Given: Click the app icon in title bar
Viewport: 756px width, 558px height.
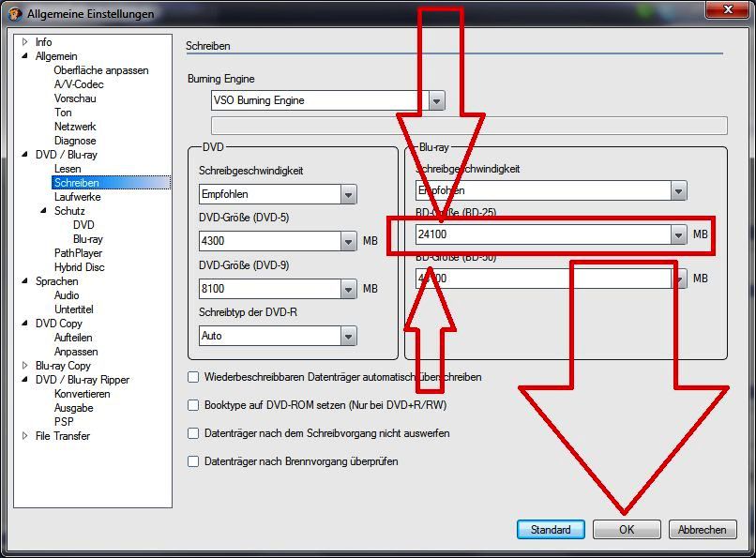Looking at the screenshot, I should 15,13.
